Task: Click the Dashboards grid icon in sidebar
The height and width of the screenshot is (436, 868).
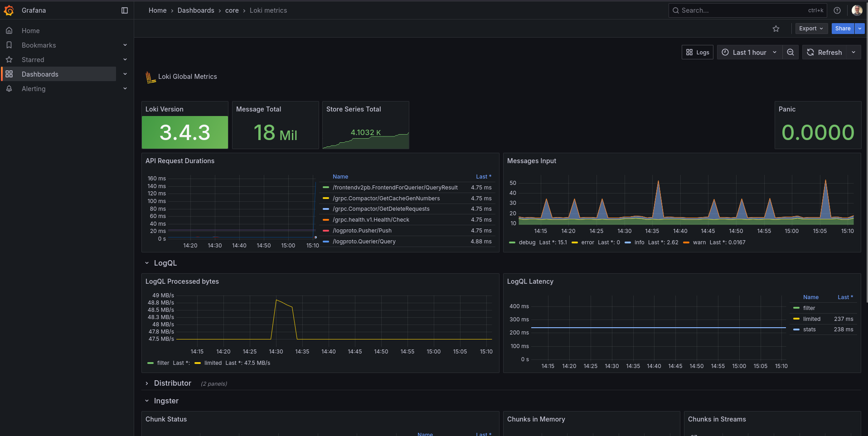Action: coord(9,74)
